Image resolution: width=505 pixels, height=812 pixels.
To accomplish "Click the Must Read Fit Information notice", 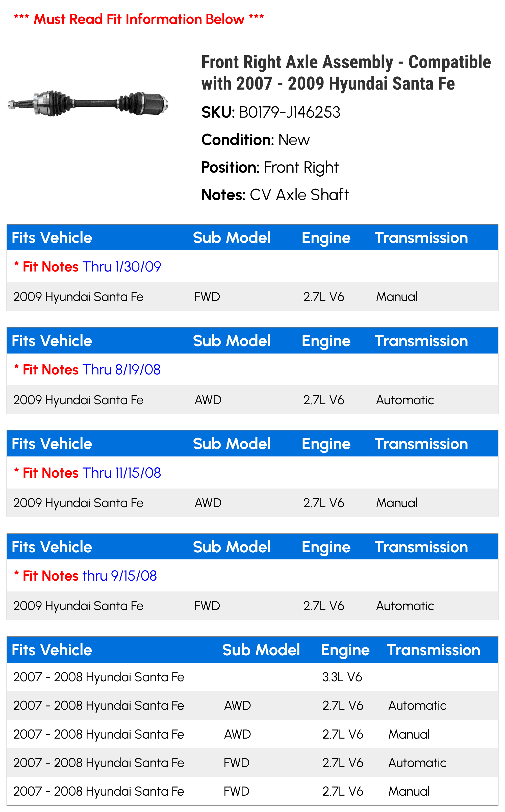I will pyautogui.click(x=139, y=19).
